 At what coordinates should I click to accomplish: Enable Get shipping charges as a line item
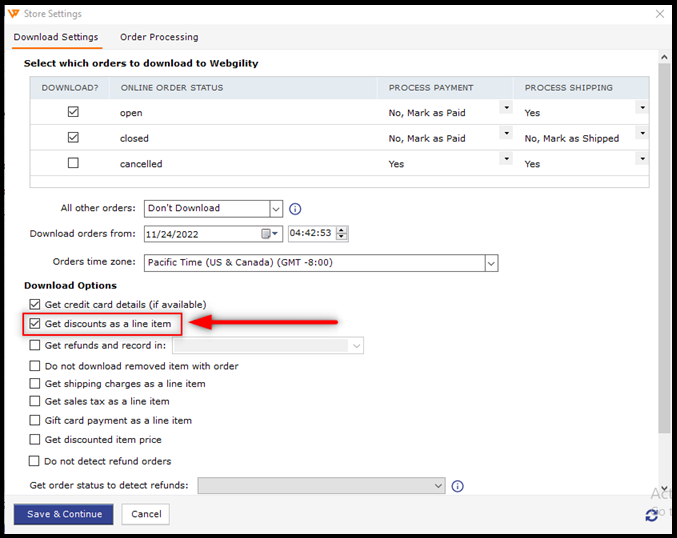point(36,383)
